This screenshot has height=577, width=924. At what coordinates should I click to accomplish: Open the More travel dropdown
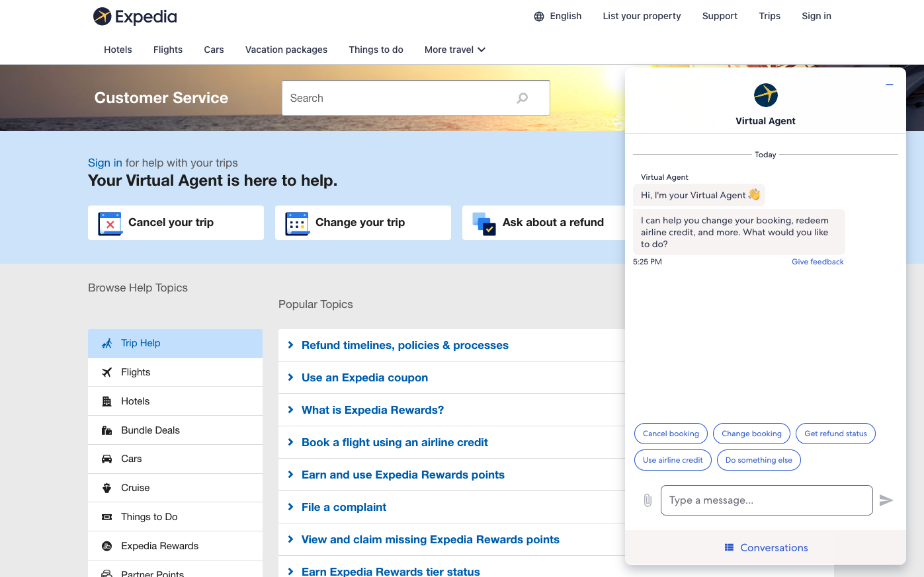coord(455,50)
